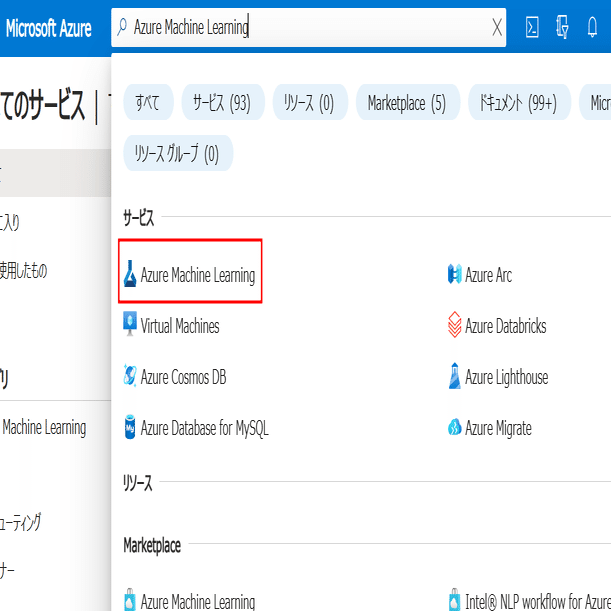Viewport: 611px width, 611px height.
Task: Select the リソース グループ (0) filter chip
Action: tap(178, 153)
